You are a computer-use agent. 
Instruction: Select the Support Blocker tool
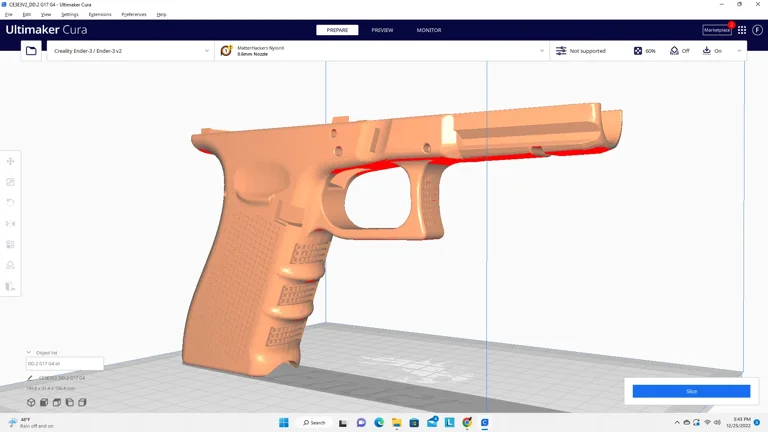[x=11, y=266]
